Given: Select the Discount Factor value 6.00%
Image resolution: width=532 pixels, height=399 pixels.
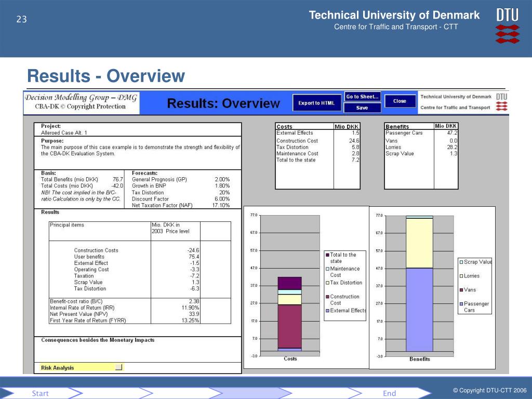Looking at the screenshot, I should pyautogui.click(x=222, y=199).
